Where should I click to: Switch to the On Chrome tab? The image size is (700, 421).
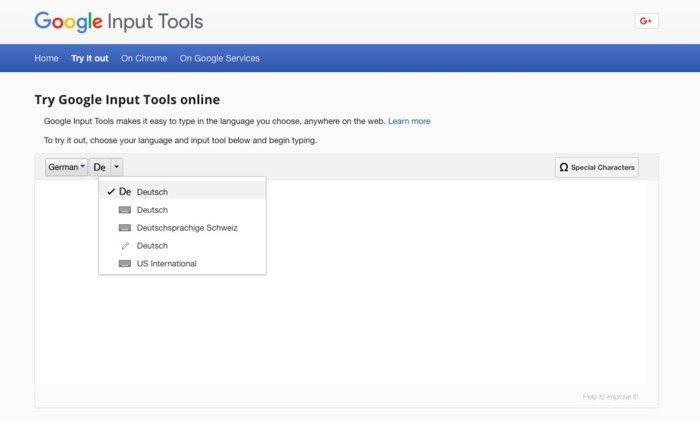144,58
